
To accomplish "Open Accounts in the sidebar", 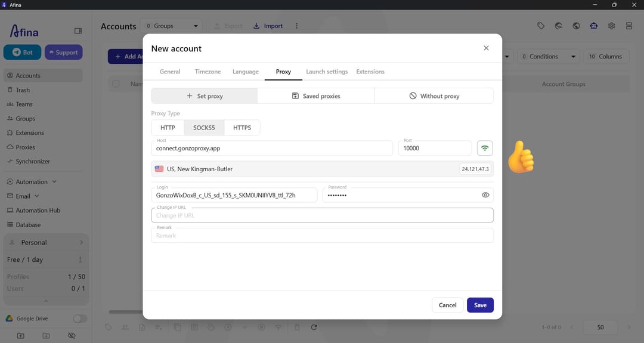I will click(43, 76).
